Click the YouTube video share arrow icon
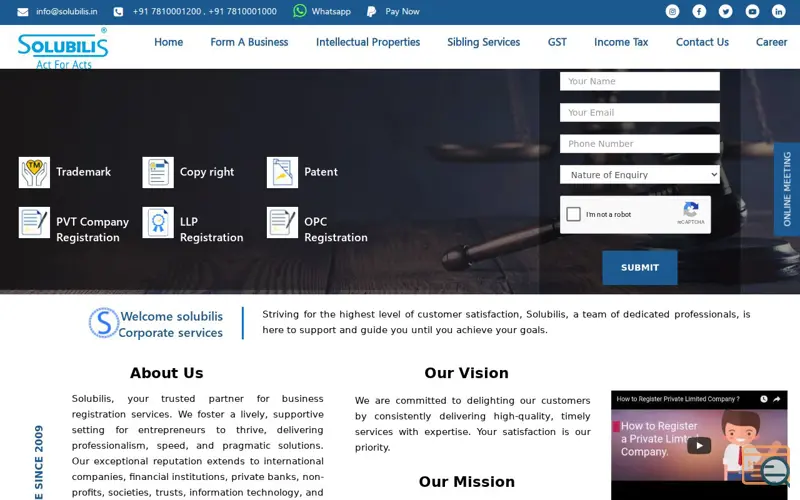This screenshot has width=800, height=500. (x=777, y=399)
